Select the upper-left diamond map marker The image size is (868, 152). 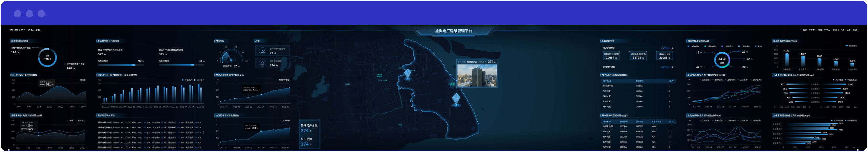pyautogui.click(x=408, y=74)
